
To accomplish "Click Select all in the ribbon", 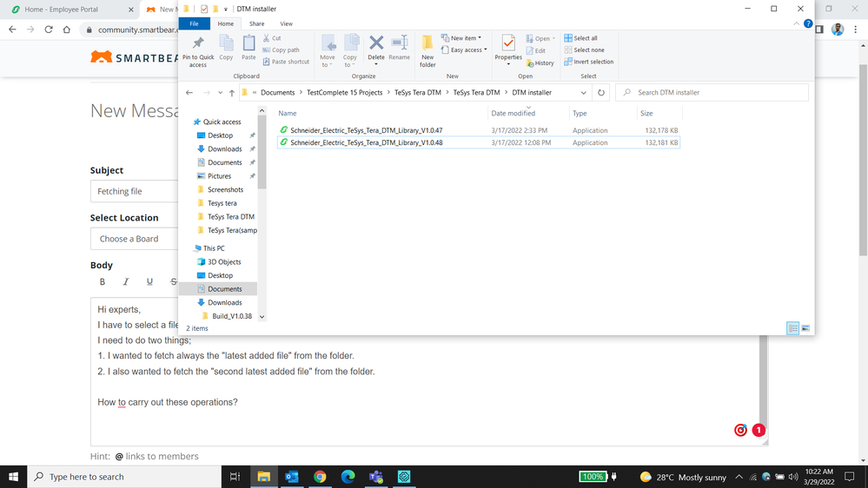I will pos(580,38).
